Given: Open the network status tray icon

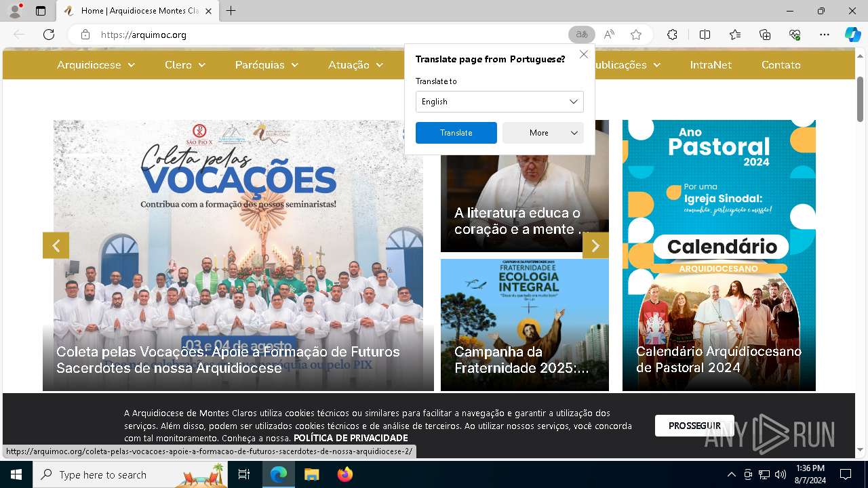Looking at the screenshot, I should (x=764, y=474).
